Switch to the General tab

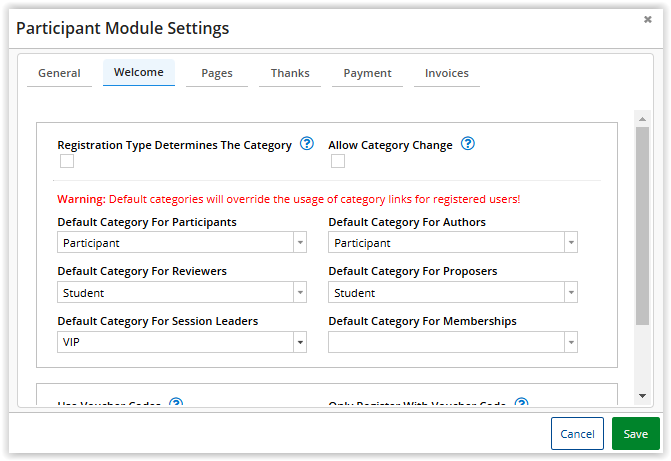click(x=59, y=73)
